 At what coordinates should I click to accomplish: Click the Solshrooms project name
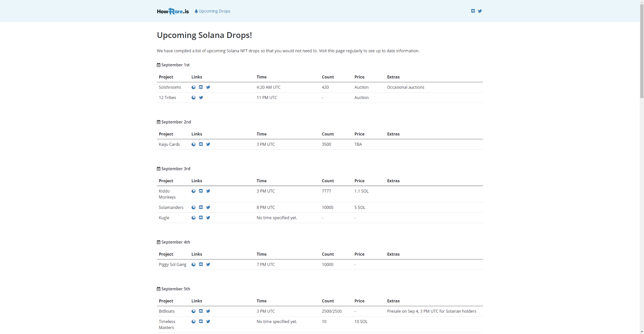[170, 87]
